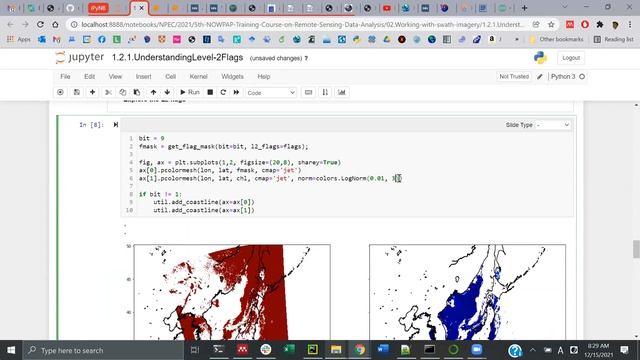The image size is (640, 360).
Task: Click the Logout button
Action: pyautogui.click(x=571, y=58)
